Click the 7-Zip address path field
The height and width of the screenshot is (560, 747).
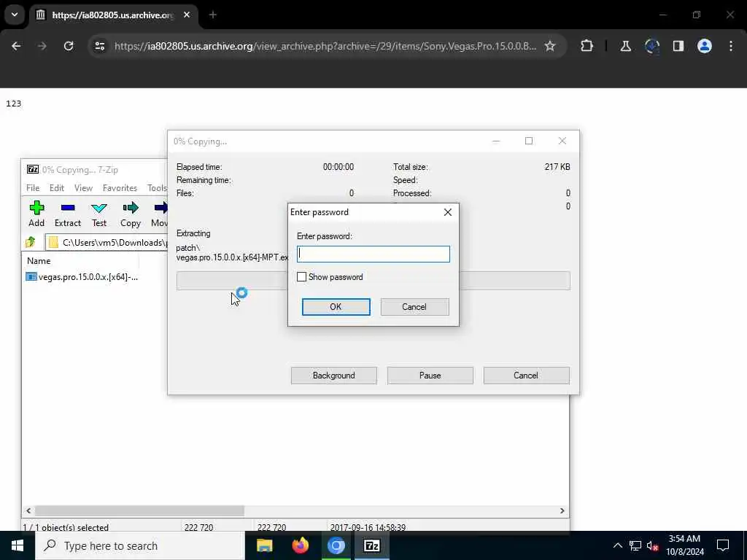[x=107, y=242]
